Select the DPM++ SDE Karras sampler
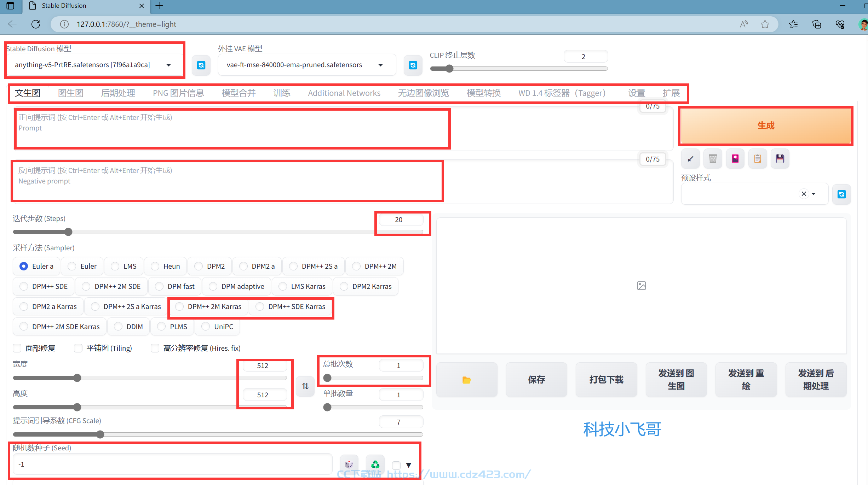The width and height of the screenshot is (868, 485). (291, 306)
